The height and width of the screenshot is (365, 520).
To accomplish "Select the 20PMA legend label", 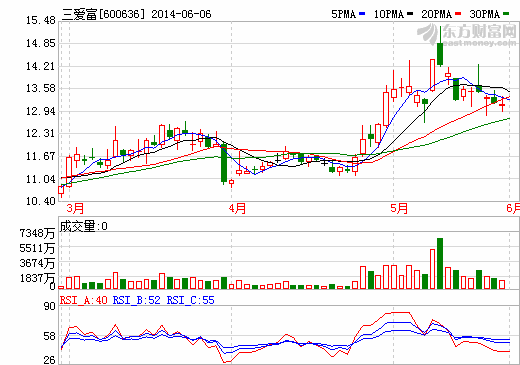I will (x=437, y=14).
